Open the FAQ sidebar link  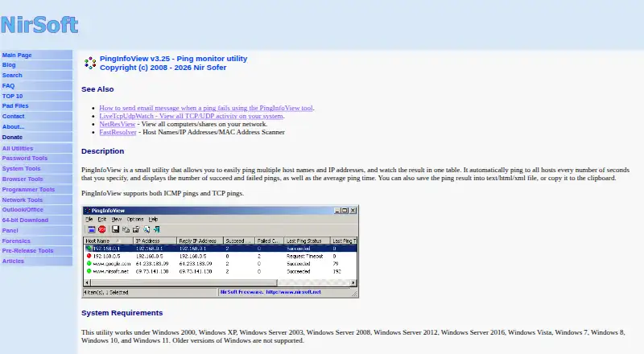click(8, 86)
